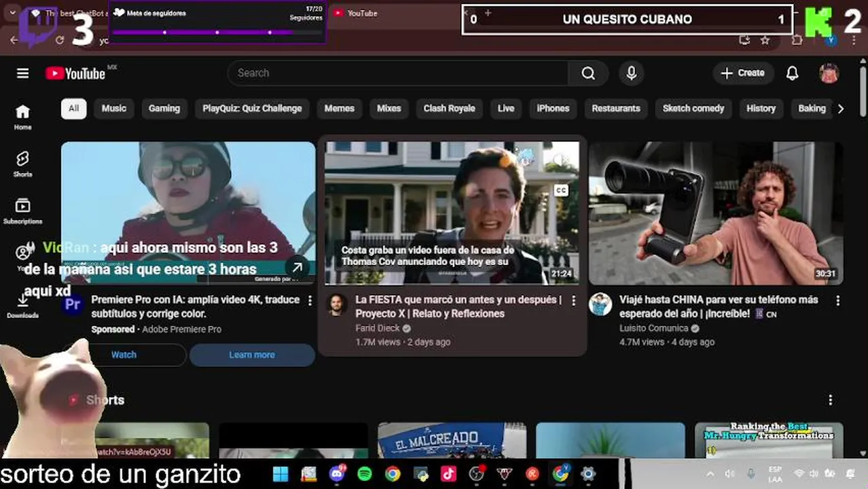Viewport: 868px width, 489px height.
Task: Open Chrome extensions puzzle icon
Action: [x=797, y=40]
